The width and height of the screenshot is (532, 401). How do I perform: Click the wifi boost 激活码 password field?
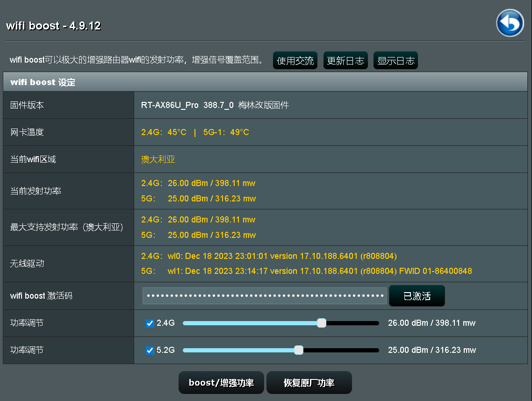tap(265, 296)
